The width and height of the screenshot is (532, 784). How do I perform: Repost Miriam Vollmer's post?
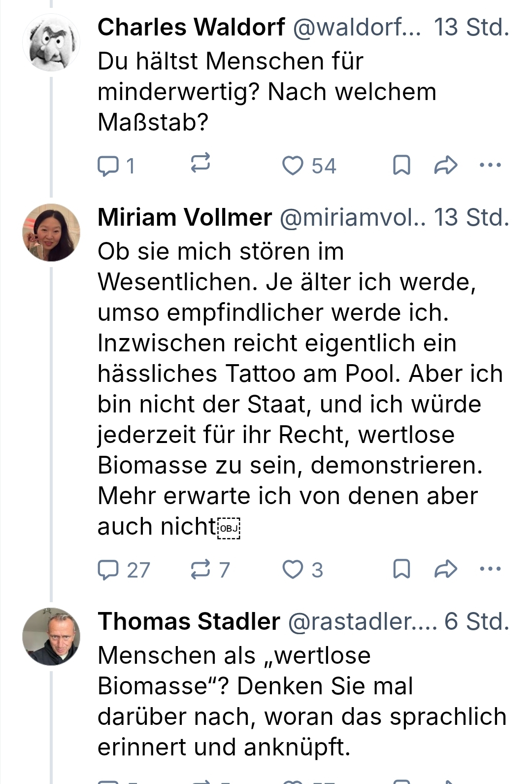coord(200,570)
